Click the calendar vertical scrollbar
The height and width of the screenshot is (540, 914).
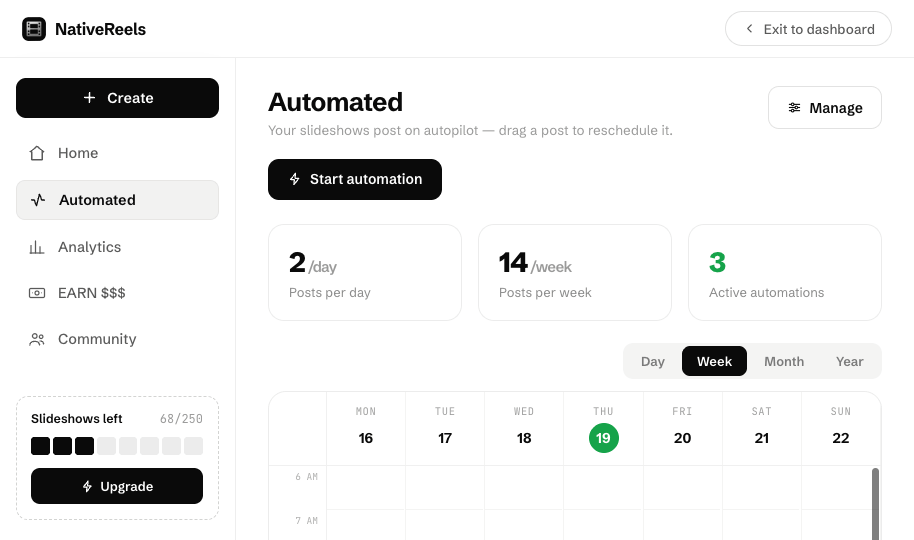pyautogui.click(x=875, y=504)
